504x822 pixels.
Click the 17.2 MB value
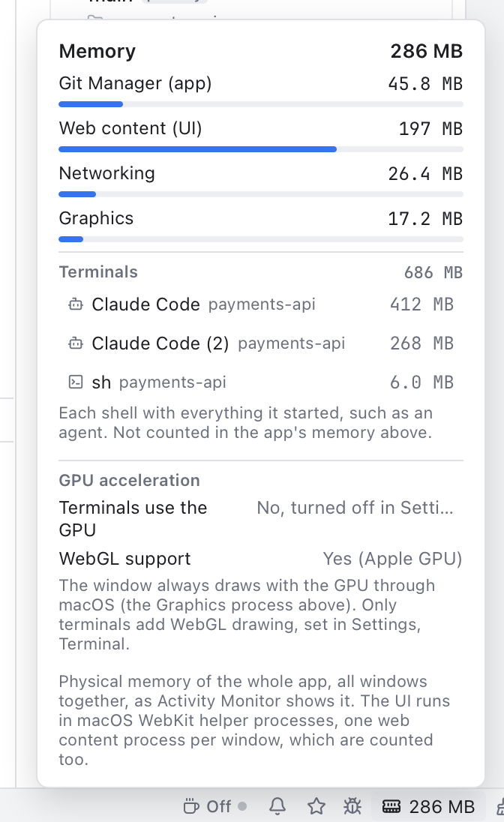tap(425, 219)
